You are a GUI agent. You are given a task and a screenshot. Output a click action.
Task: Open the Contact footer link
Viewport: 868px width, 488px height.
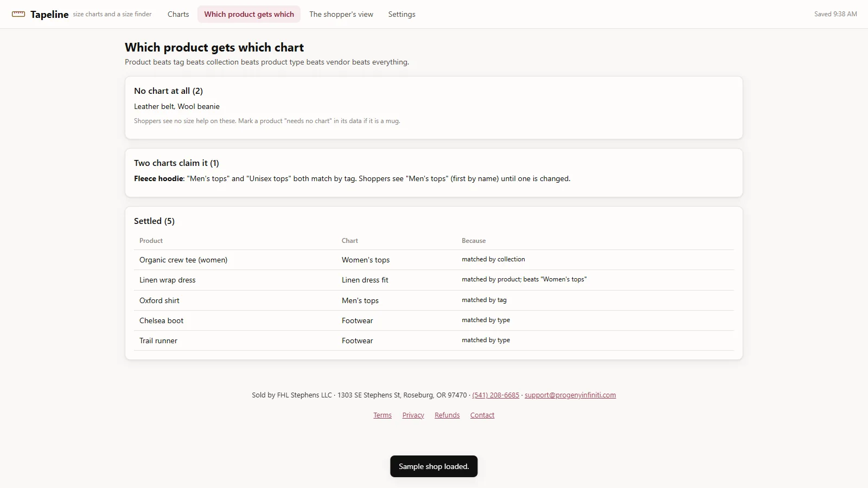click(482, 415)
